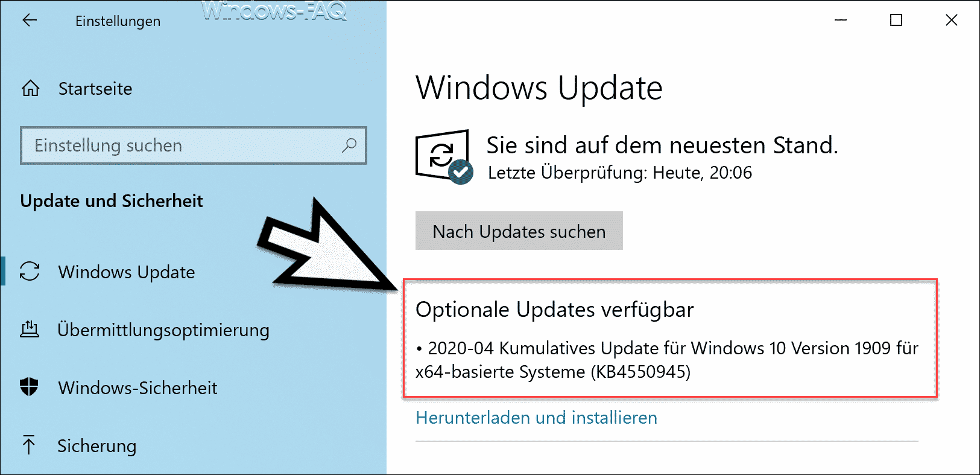This screenshot has width=980, height=475.
Task: Click the Windows Update sync icon in sidebar
Action: click(30, 272)
